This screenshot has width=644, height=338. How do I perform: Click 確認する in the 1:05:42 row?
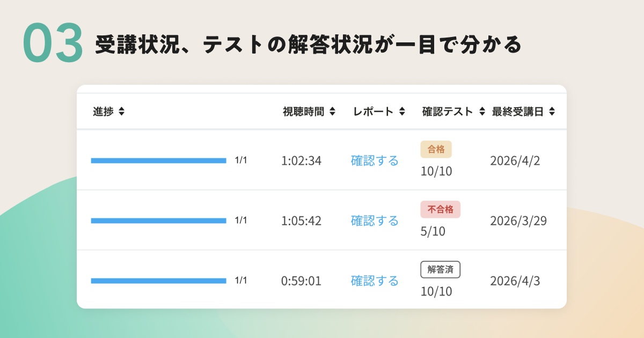(375, 221)
